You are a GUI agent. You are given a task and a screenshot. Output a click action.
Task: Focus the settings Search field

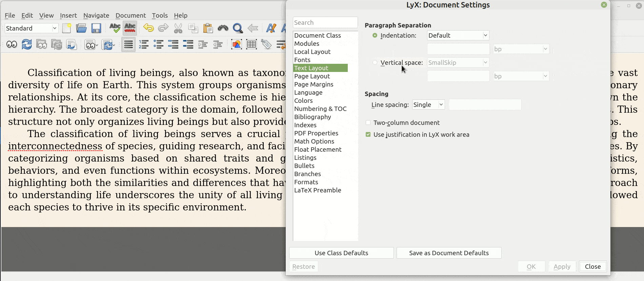[325, 22]
